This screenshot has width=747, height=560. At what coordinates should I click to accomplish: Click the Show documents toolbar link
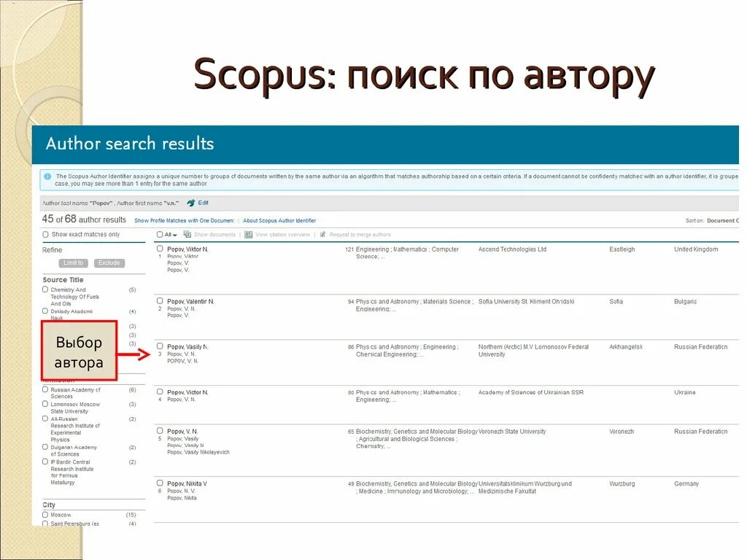pyautogui.click(x=214, y=234)
